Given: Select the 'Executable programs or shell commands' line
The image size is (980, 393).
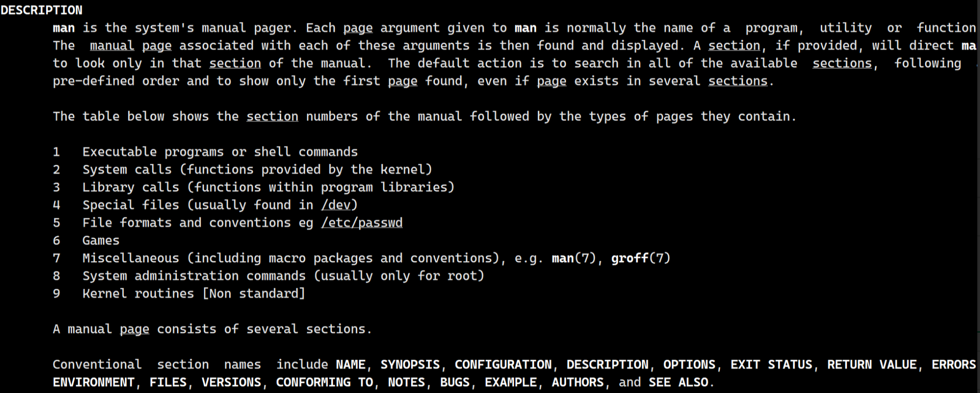Looking at the screenshot, I should pyautogui.click(x=220, y=152).
